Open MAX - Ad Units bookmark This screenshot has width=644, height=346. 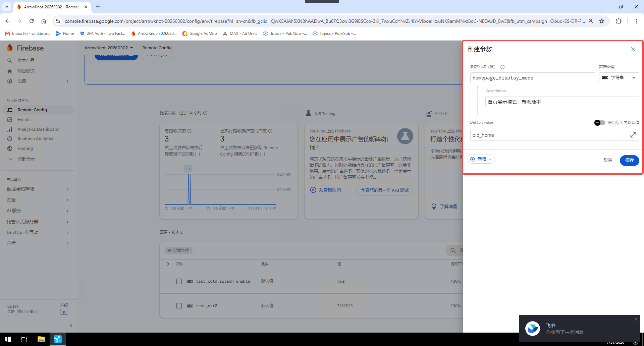pos(240,34)
